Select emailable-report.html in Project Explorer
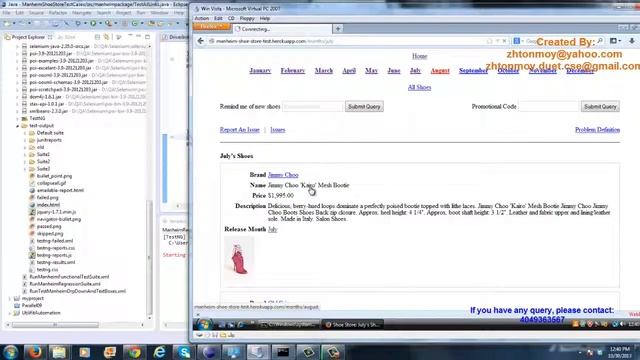 tap(60, 190)
